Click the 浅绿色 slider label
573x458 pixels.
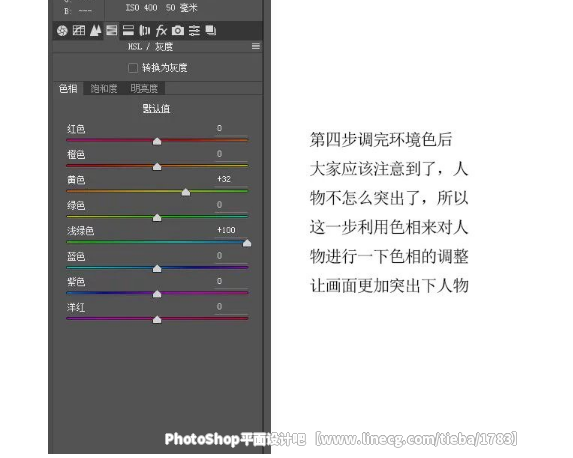[80, 231]
